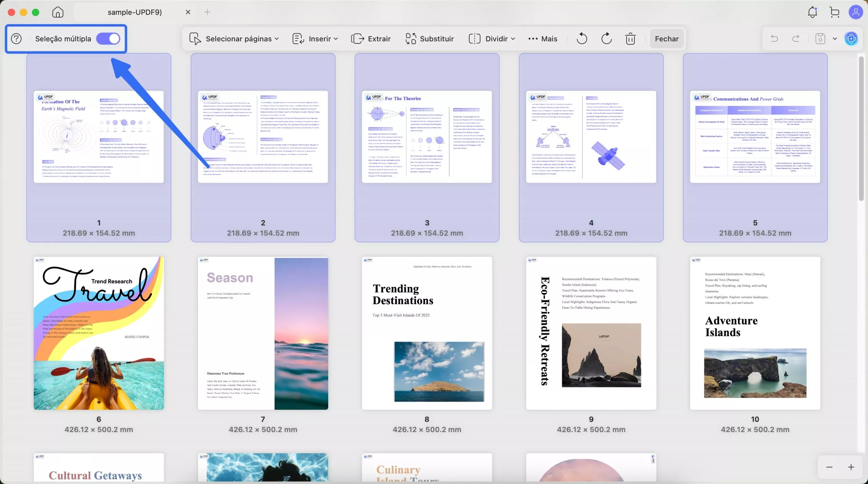Rotate pages clockwise icon
Screen dimensions: 868x484
tap(606, 39)
